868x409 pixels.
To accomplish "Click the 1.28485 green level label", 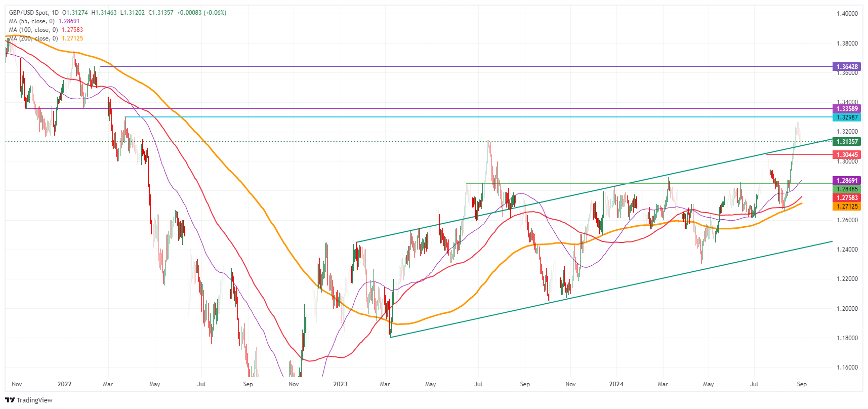I will coord(846,189).
